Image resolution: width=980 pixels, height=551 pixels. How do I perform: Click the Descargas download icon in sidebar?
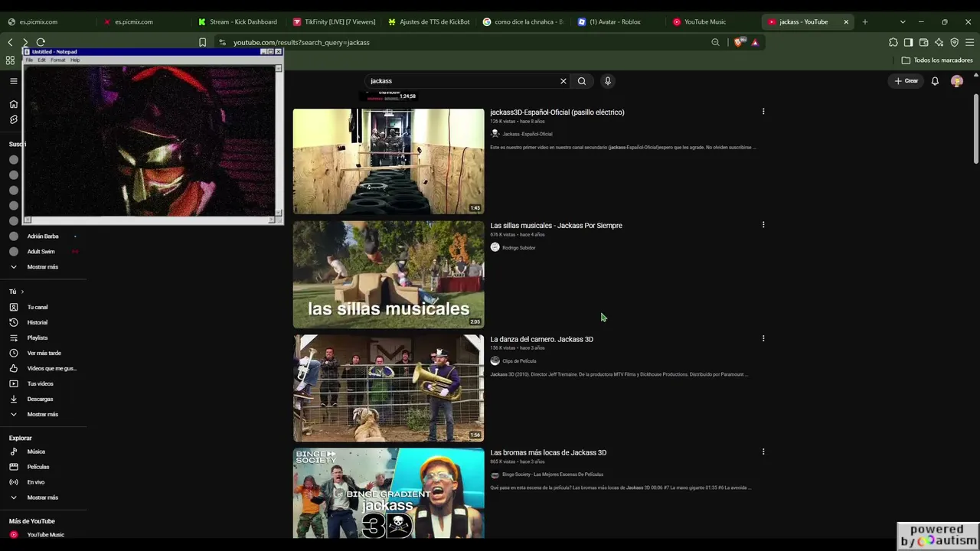point(13,399)
